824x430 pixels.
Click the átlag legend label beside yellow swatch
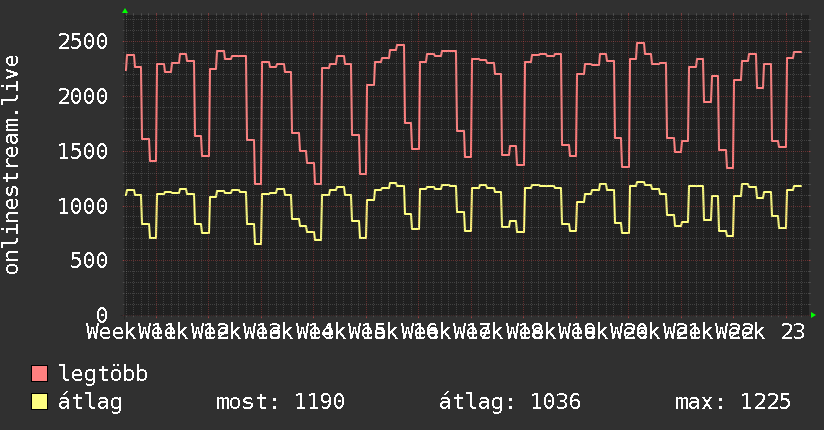(x=90, y=402)
